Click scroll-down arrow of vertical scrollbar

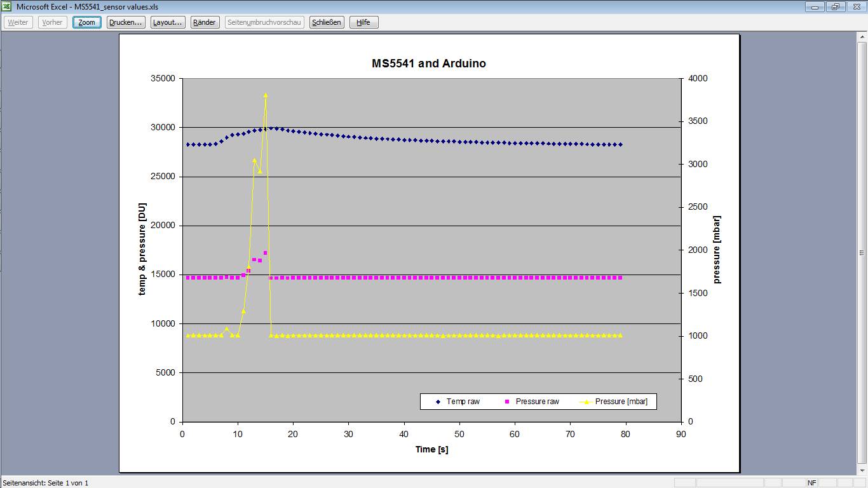(862, 470)
